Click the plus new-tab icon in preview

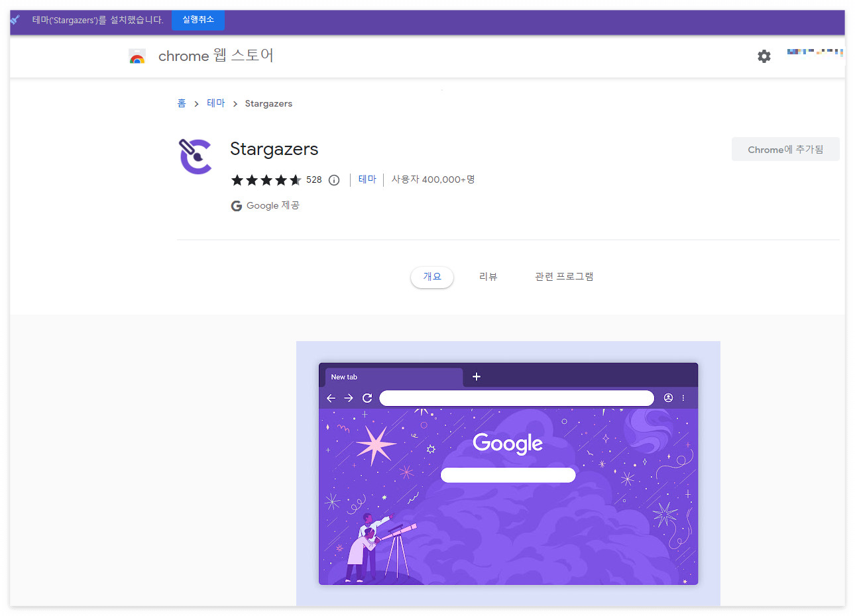click(476, 376)
